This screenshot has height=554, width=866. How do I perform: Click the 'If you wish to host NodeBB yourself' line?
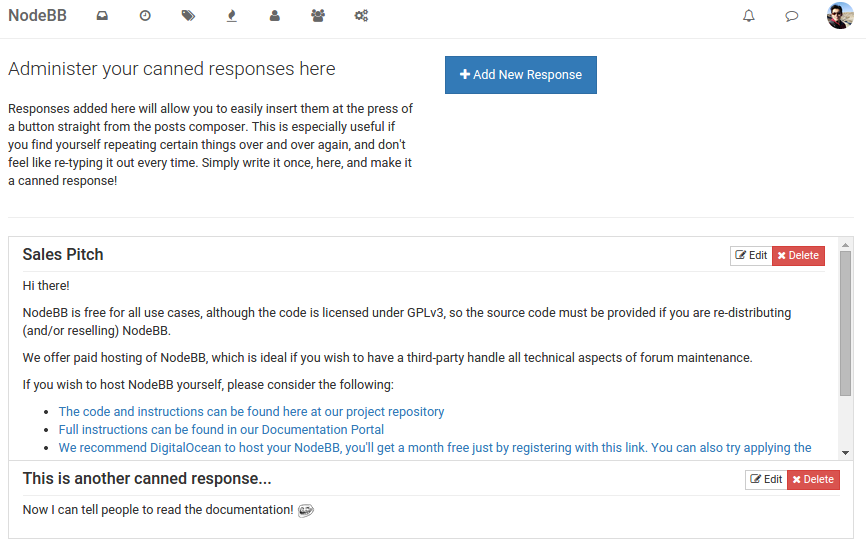coord(208,384)
